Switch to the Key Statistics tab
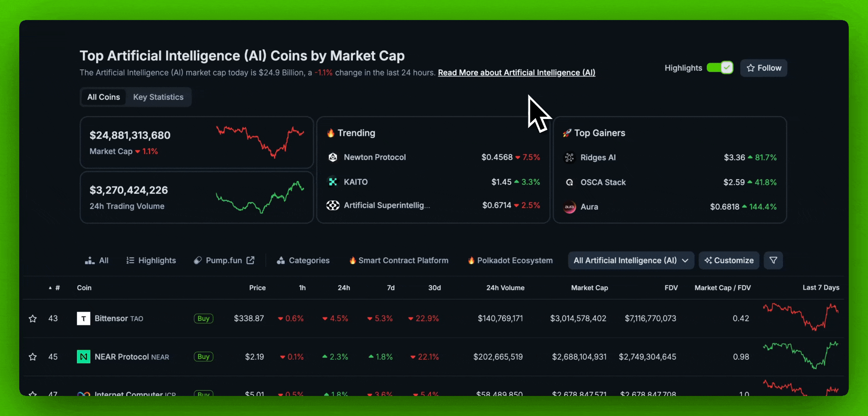 coord(158,97)
